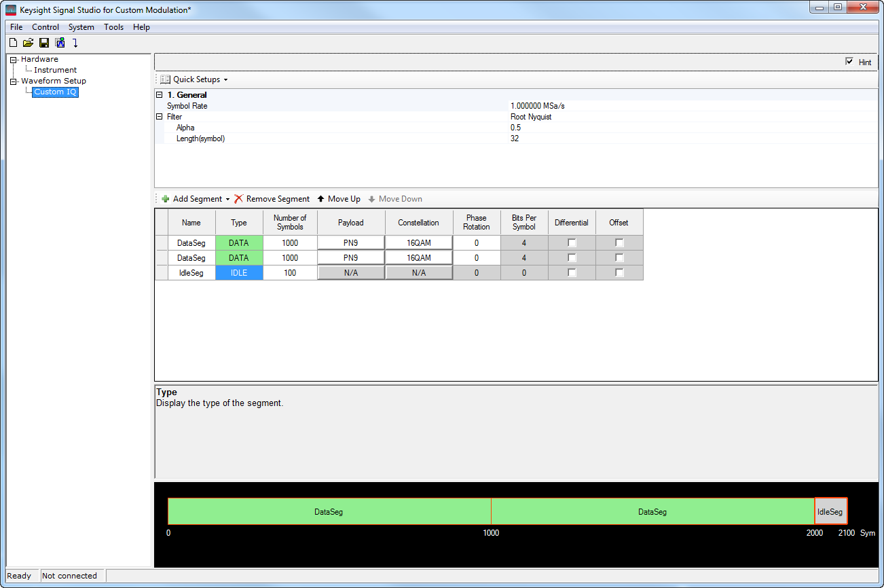This screenshot has width=884, height=588.
Task: Click the New file toolbar icon
Action: click(x=13, y=43)
